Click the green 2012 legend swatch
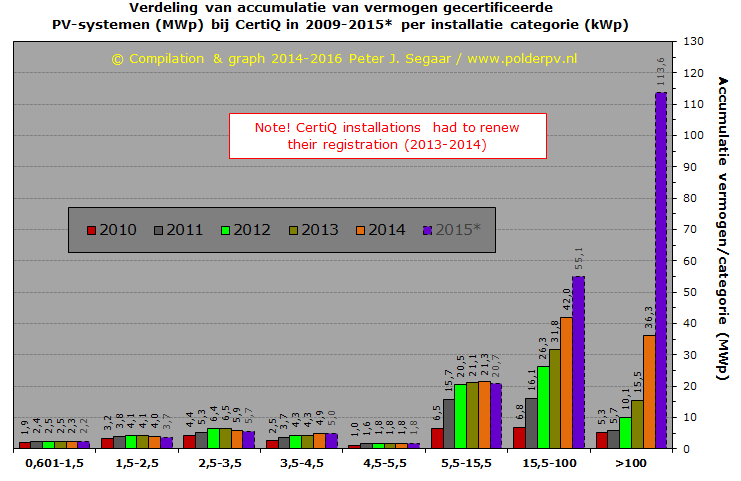This screenshot has height=481, width=741. tap(226, 230)
